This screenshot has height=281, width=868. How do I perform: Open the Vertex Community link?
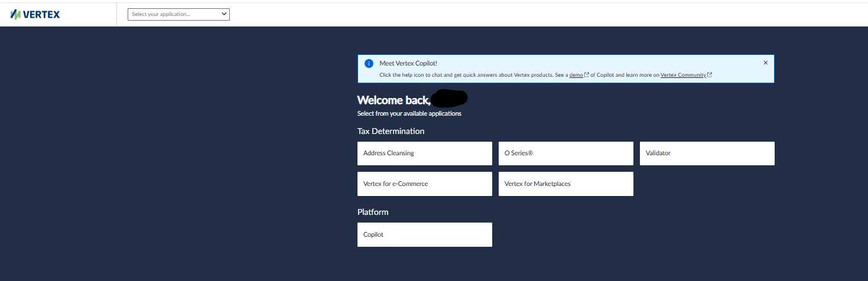(x=686, y=75)
